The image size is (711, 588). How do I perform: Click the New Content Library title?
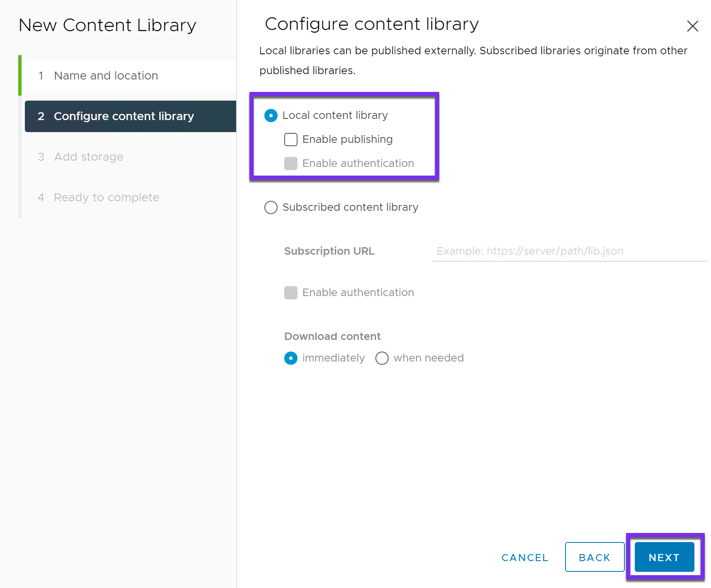pyautogui.click(x=107, y=25)
